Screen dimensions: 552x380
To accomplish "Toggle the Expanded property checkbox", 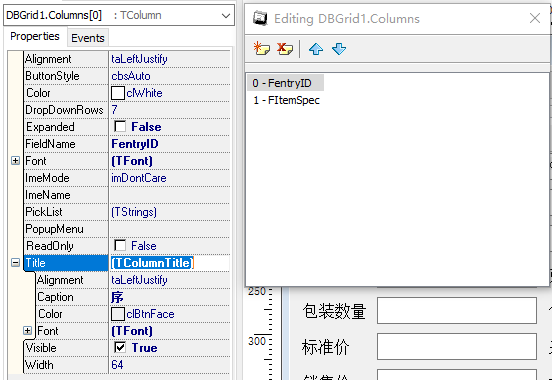I will (x=120, y=126).
